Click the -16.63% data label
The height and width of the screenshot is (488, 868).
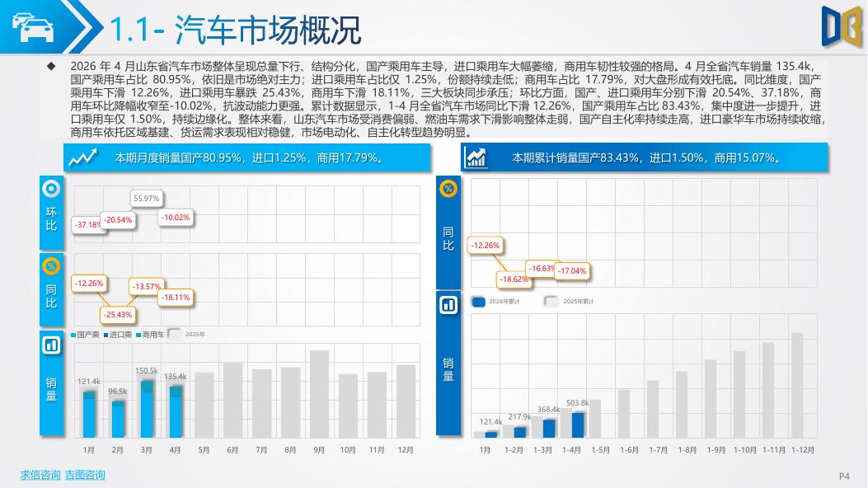point(542,269)
